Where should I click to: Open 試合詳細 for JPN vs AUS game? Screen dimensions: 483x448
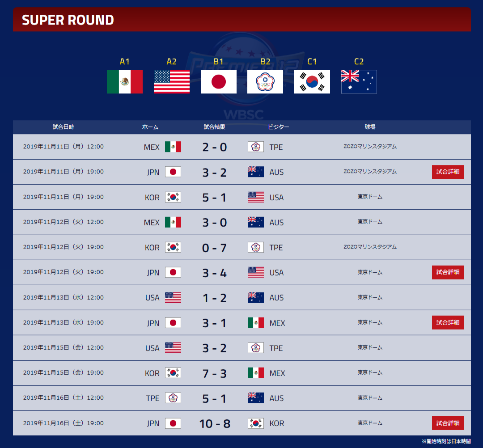coord(448,172)
